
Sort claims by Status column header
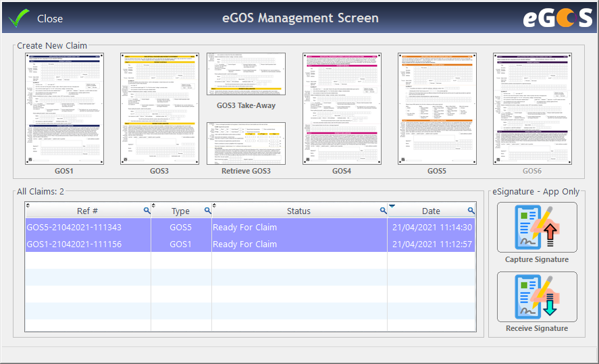[298, 211]
